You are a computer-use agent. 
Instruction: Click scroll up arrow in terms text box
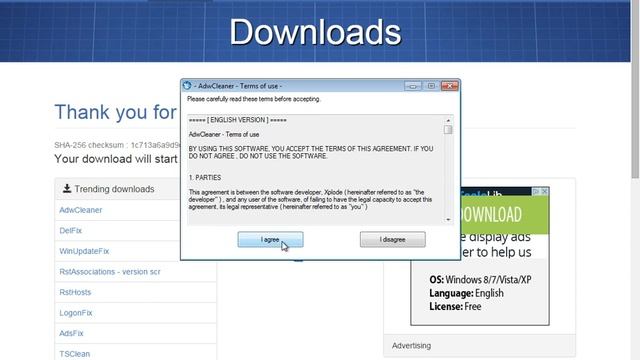pos(448,120)
